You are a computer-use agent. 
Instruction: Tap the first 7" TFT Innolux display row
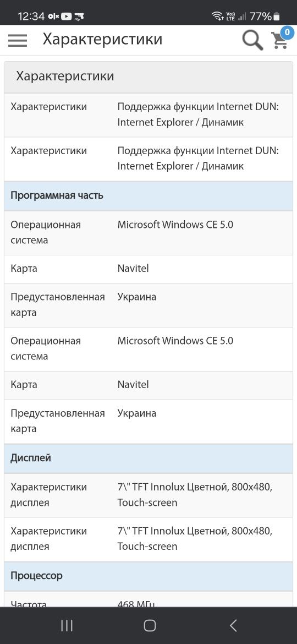148,495
